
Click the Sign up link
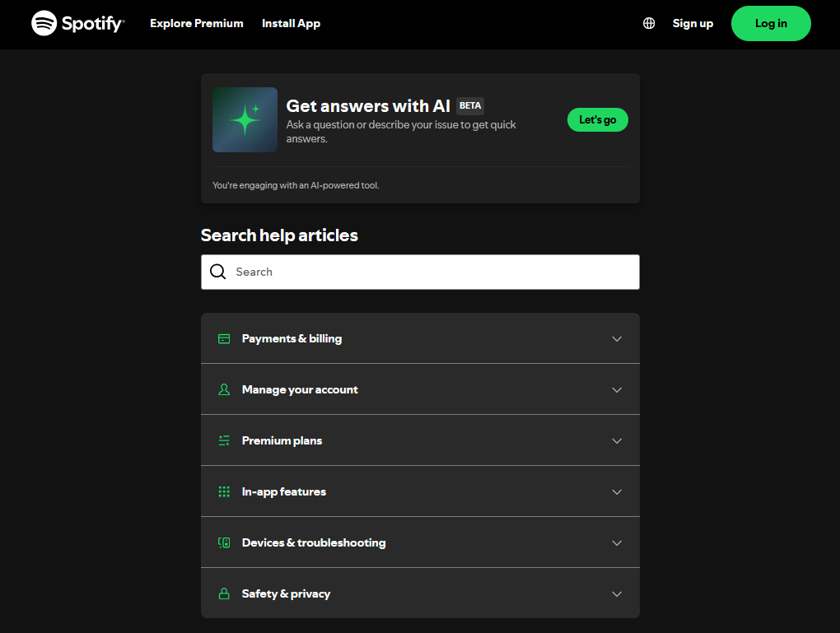pos(693,23)
